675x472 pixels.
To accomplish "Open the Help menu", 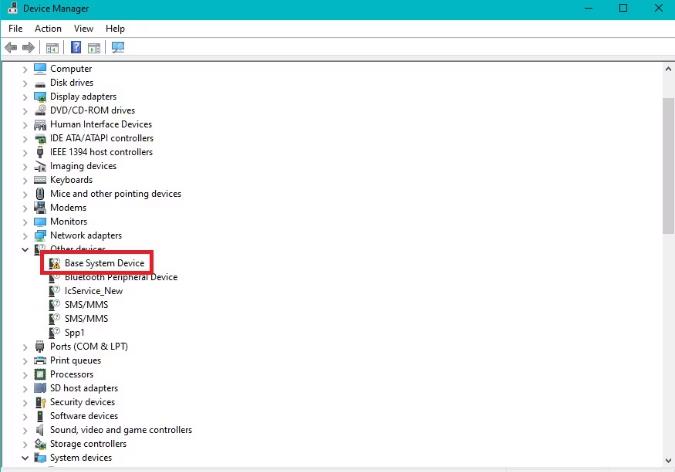I will [115, 28].
